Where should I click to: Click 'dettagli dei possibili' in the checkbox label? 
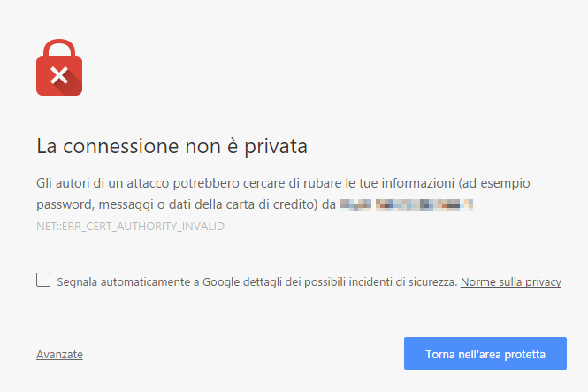click(x=294, y=281)
